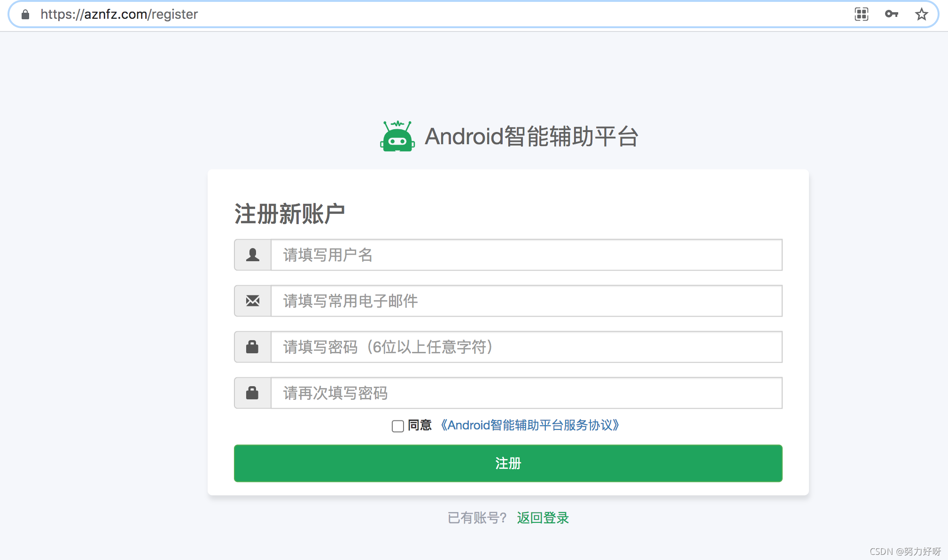Click the Android智能辅助平台 title text
The image size is (948, 560).
coord(531,137)
